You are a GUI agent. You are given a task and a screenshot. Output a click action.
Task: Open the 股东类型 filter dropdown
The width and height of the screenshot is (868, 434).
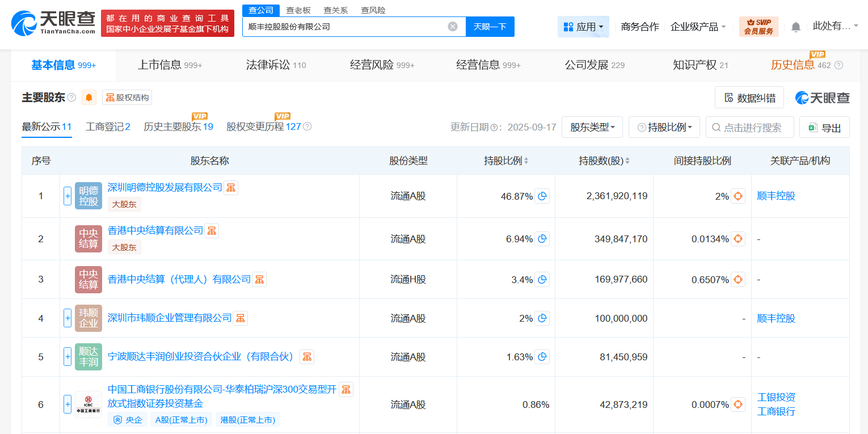592,128
